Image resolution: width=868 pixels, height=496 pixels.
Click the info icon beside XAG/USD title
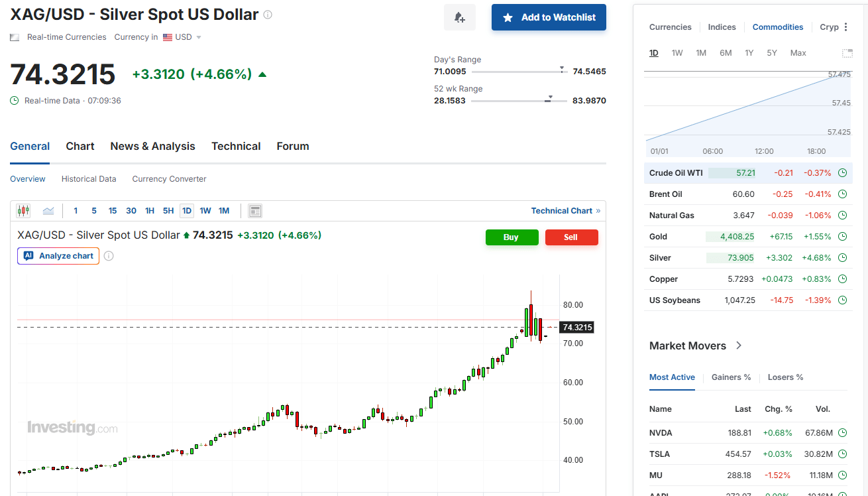click(268, 15)
